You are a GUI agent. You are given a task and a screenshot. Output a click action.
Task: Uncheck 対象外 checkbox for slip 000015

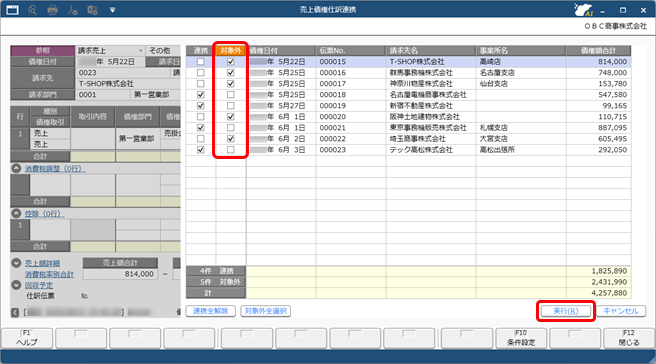pyautogui.click(x=231, y=62)
